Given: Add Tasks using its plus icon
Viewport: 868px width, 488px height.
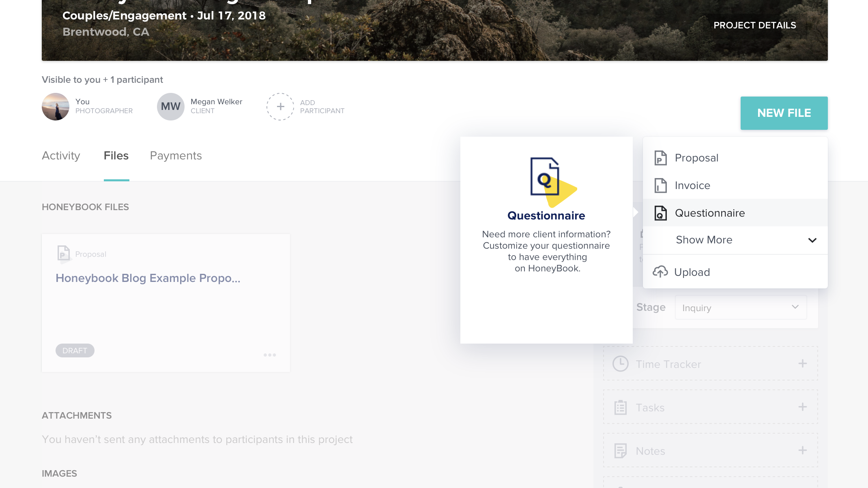Looking at the screenshot, I should coord(802,407).
